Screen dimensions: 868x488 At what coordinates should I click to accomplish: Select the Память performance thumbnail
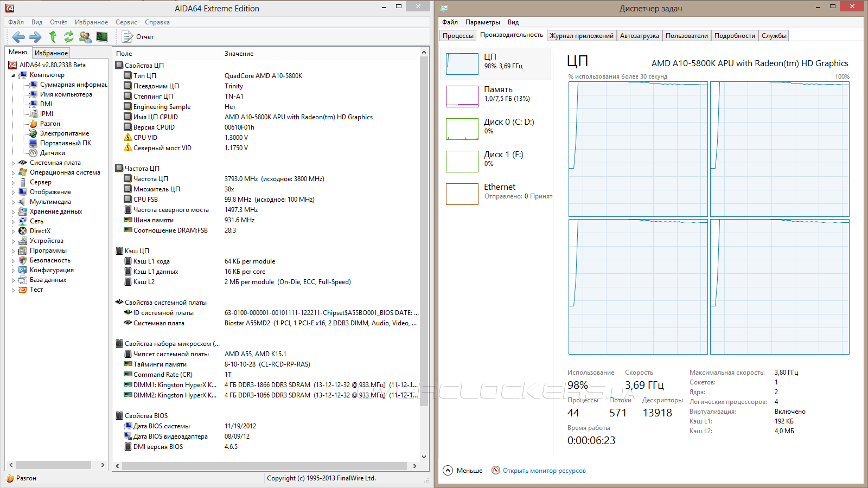[x=462, y=97]
